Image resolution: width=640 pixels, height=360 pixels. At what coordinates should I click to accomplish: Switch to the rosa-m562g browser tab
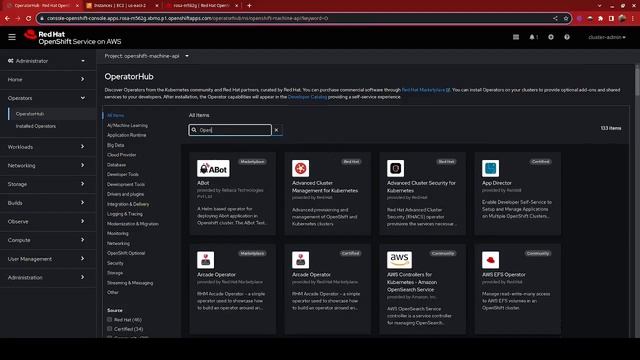pyautogui.click(x=201, y=6)
